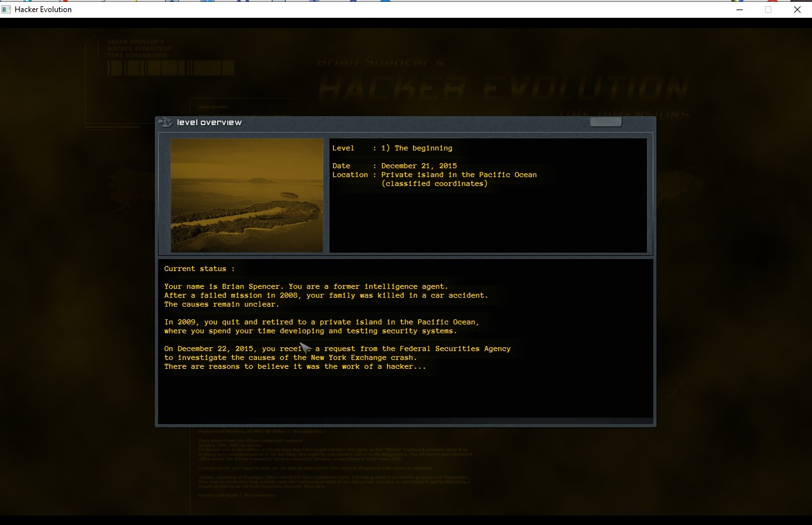The width and height of the screenshot is (812, 525).
Task: Click the line 'The causes remain unclear.'
Action: [222, 304]
